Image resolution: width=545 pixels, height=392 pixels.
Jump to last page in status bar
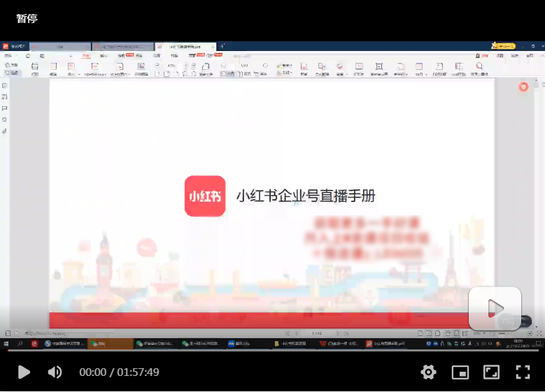(x=346, y=333)
